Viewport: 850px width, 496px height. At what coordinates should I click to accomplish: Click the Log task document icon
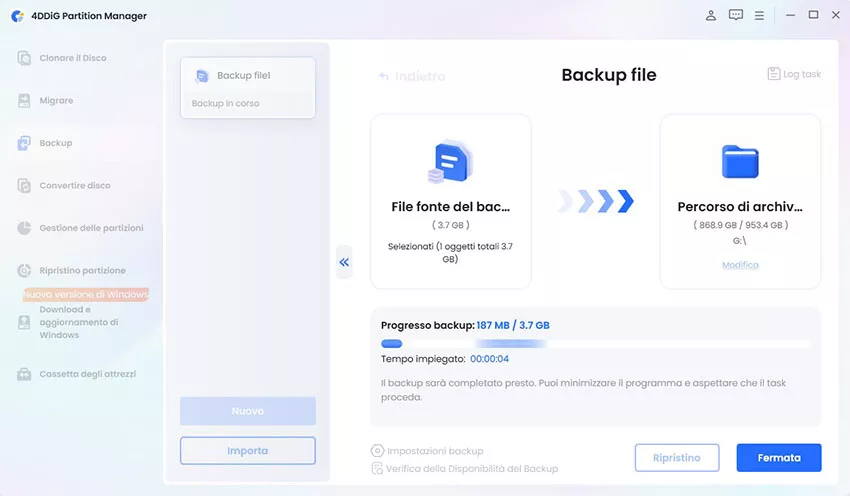click(774, 74)
